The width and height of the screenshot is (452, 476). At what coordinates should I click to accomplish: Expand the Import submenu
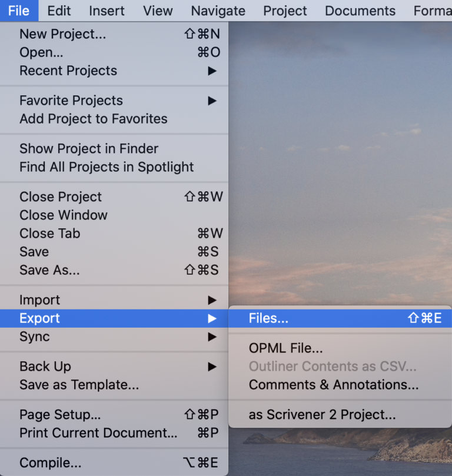point(39,300)
